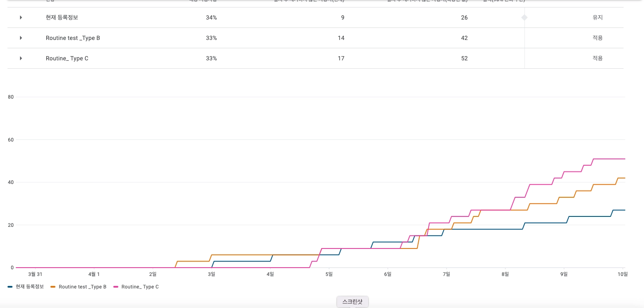This screenshot has width=644, height=308.
Task: Click the 60 label on the vertical axis
Action: pos(11,140)
